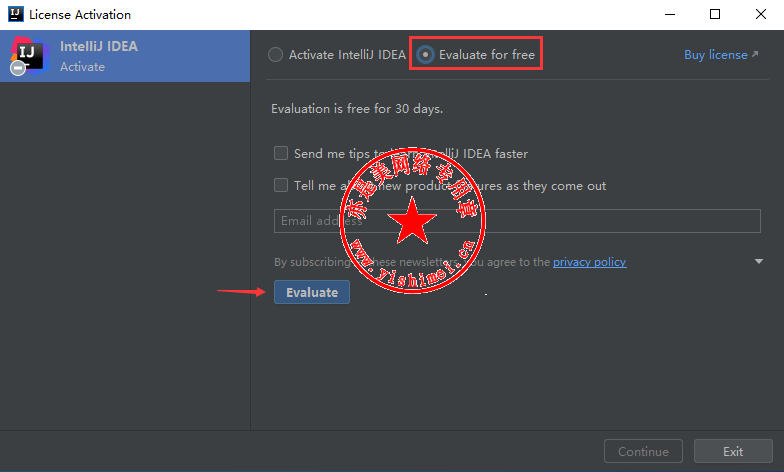
Task: Enable the Send me tips checkbox
Action: 281,154
